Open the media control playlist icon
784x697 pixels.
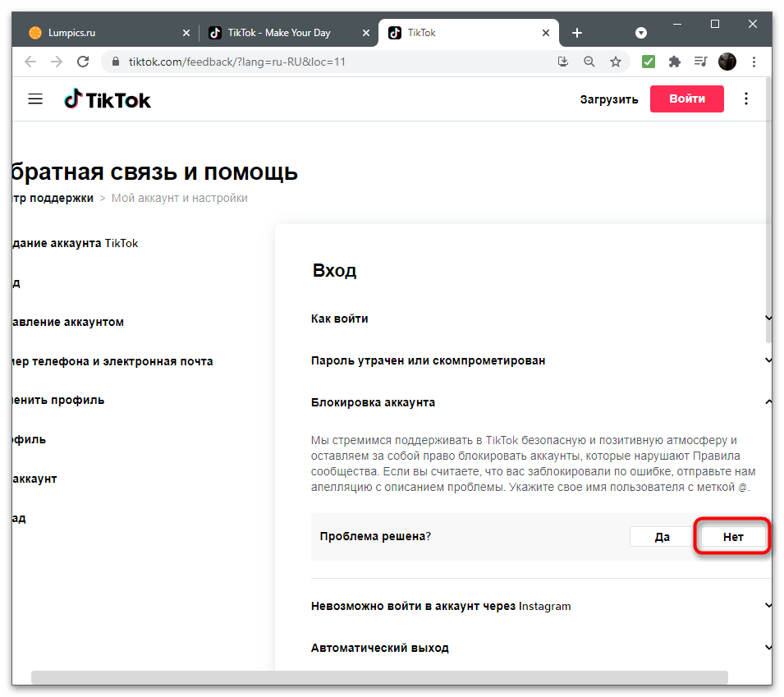pos(700,62)
